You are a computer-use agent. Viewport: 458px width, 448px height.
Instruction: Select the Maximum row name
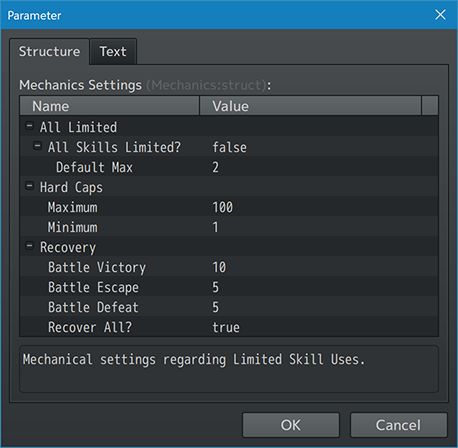pyautogui.click(x=73, y=207)
